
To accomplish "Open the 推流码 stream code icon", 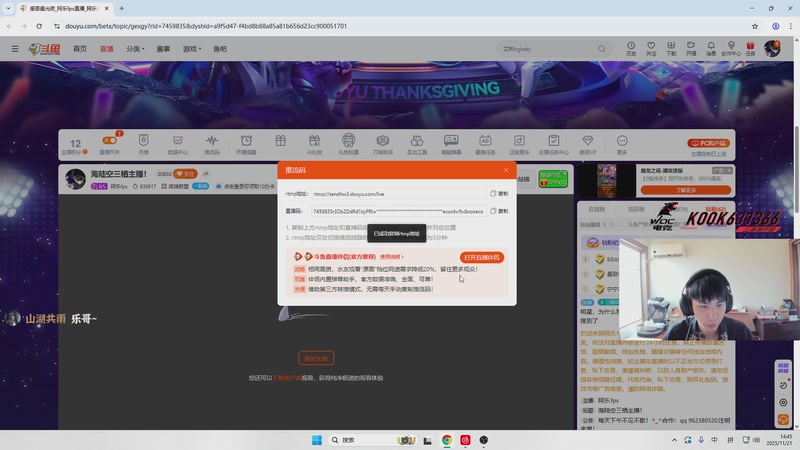I will (212, 144).
